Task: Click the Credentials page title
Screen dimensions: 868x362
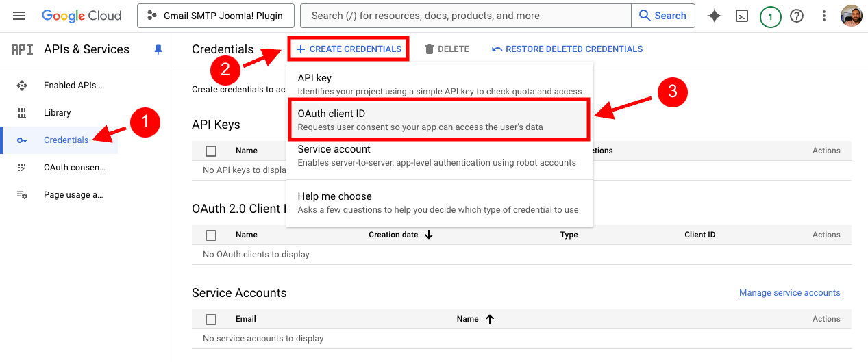Action: tap(223, 49)
